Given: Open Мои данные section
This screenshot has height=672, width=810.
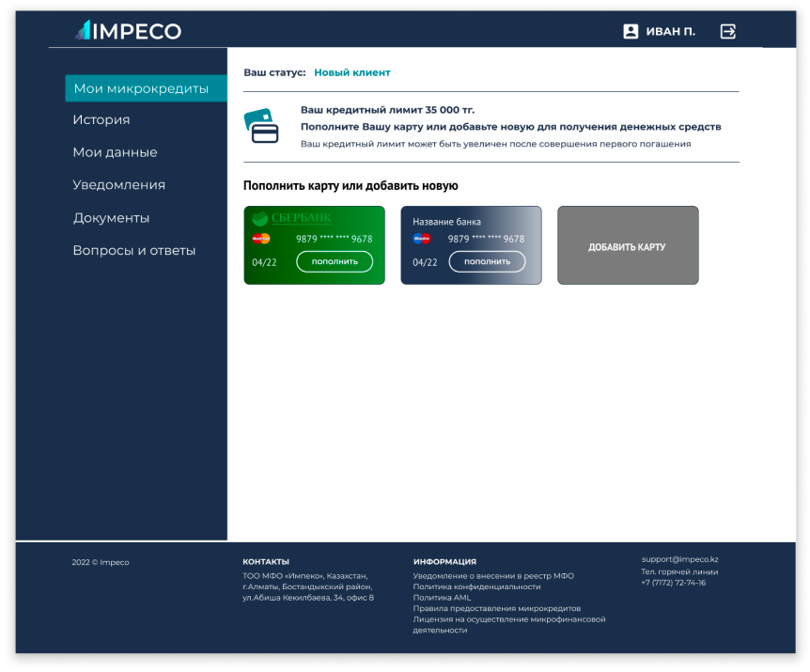Looking at the screenshot, I should tap(115, 152).
